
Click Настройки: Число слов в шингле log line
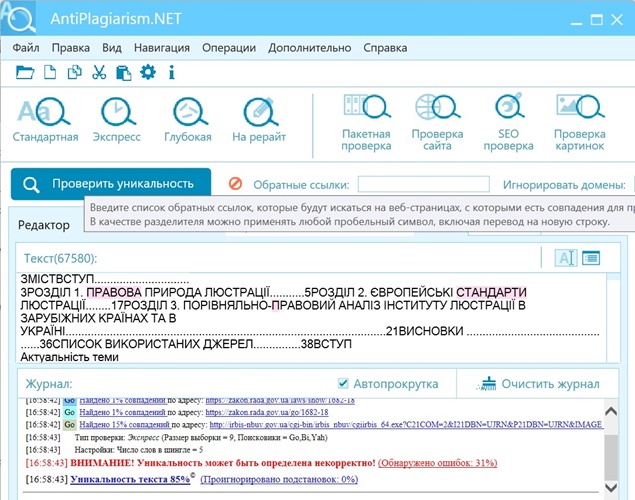click(x=139, y=450)
